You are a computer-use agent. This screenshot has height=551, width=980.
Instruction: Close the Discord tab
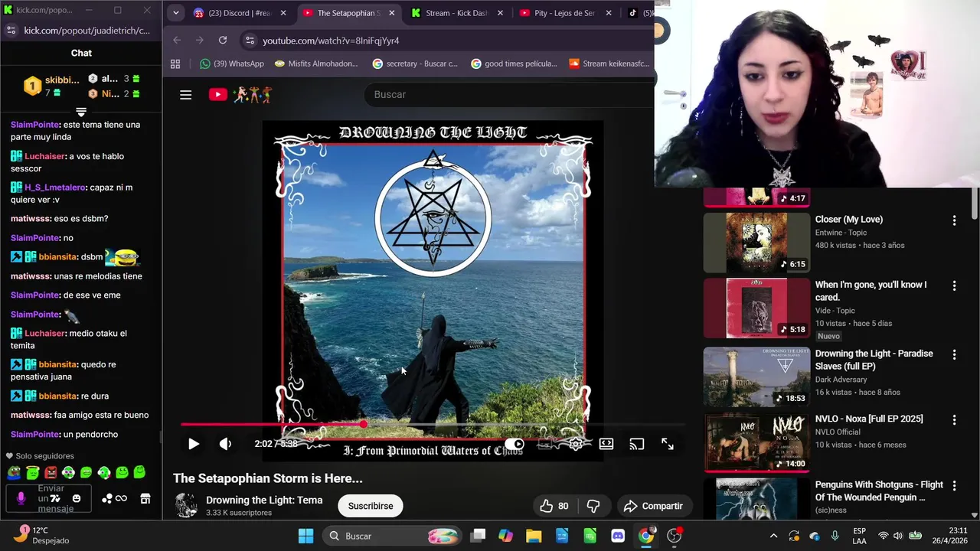point(283,13)
